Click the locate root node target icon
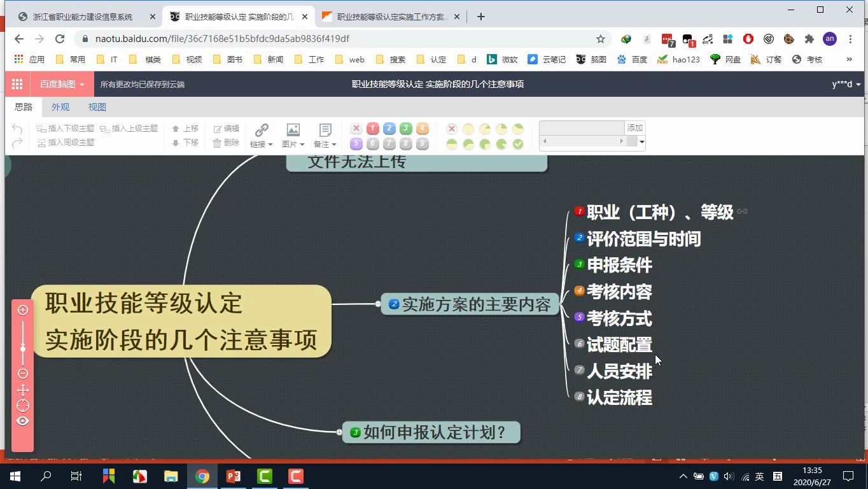This screenshot has width=868, height=489. [x=23, y=406]
